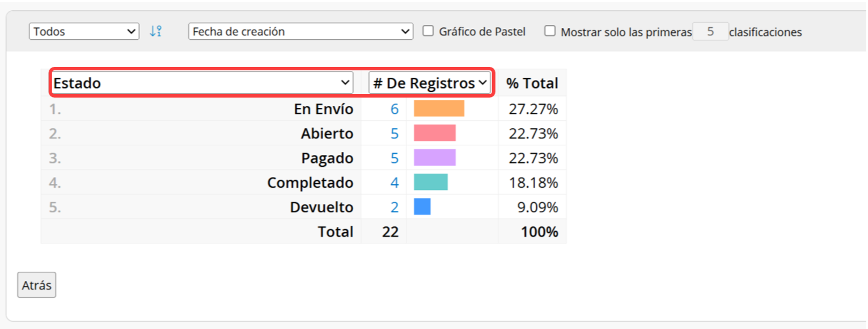This screenshot has height=329, width=868.
Task: Click the classifications number input field
Action: click(x=710, y=31)
